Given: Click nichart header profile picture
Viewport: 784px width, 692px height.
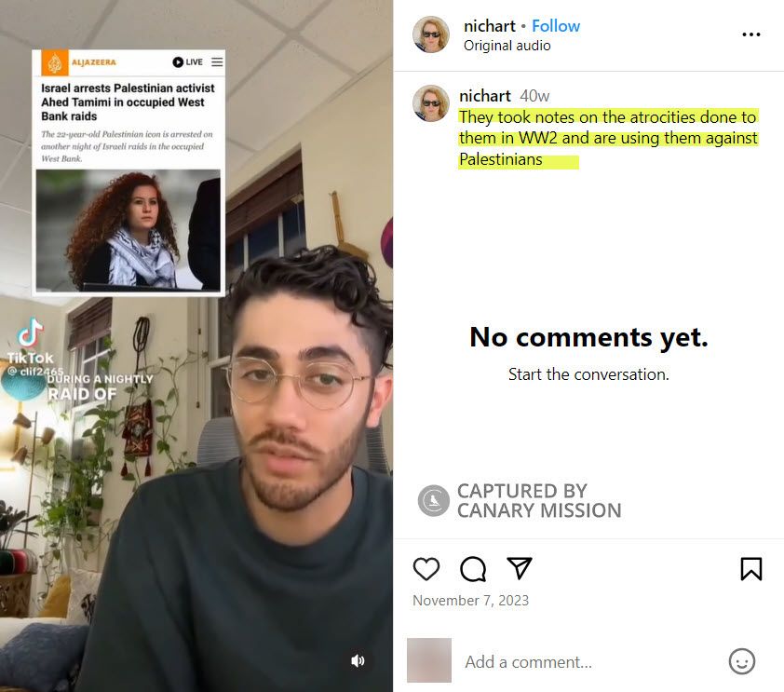Looking at the screenshot, I should tap(430, 34).
